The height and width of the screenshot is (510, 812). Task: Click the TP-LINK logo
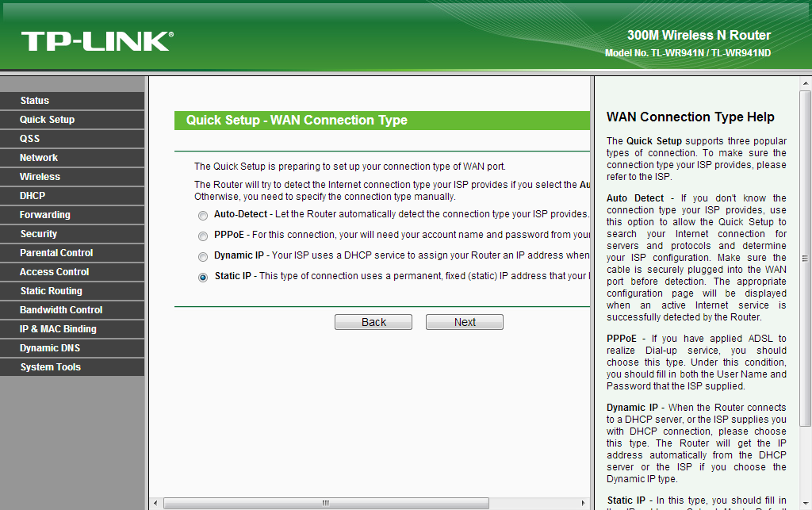(98, 41)
